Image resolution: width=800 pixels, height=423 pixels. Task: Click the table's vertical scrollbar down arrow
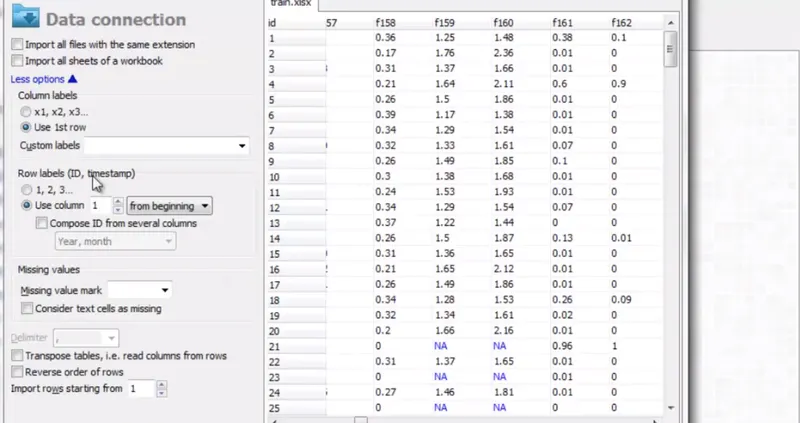pos(670,408)
